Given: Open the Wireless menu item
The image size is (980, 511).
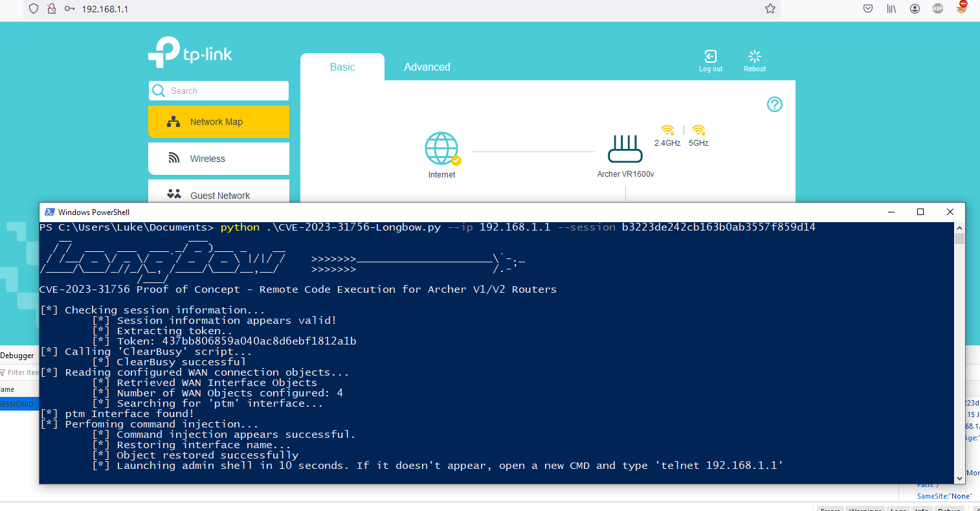Looking at the screenshot, I should (x=219, y=159).
